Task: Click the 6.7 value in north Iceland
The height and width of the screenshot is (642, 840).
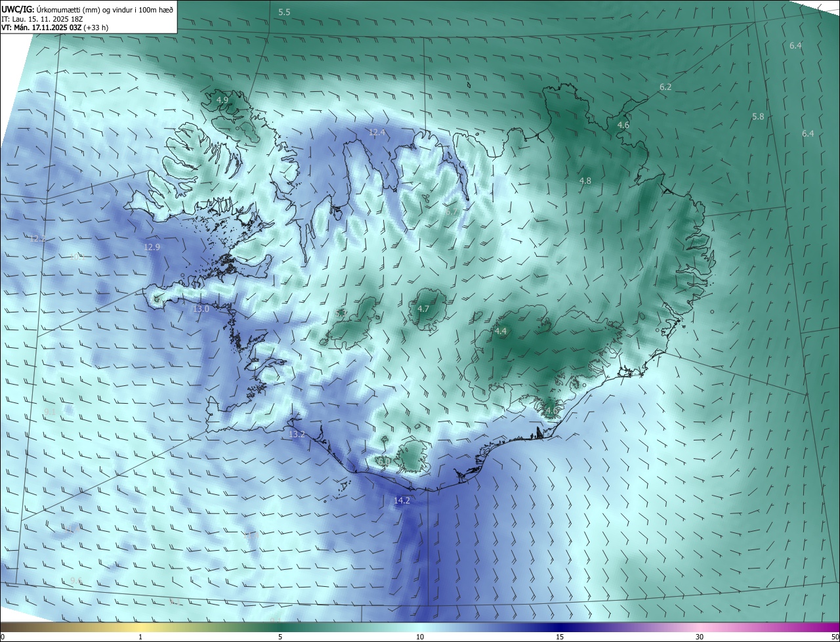Action: 451,212
